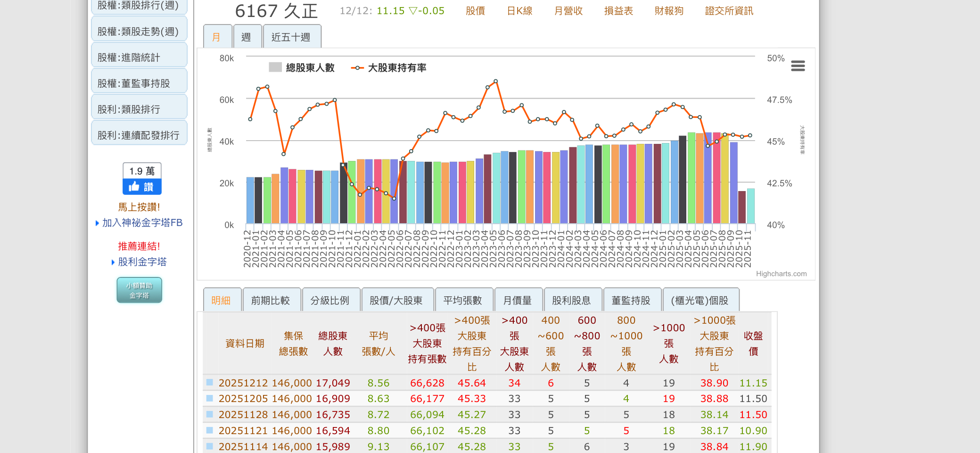Open the 財報狗 link
The image size is (980, 453).
pos(669,11)
